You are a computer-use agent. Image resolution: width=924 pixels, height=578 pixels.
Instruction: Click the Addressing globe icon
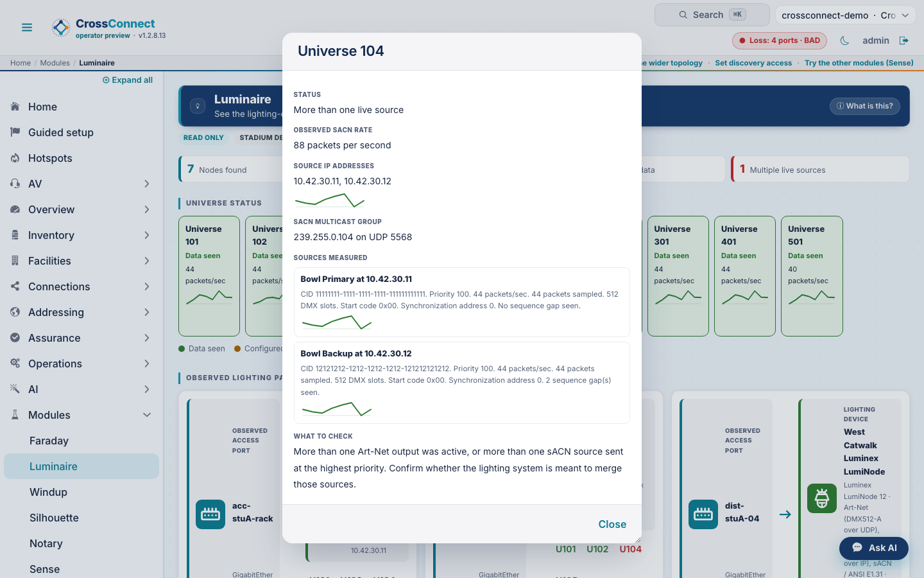tap(15, 312)
